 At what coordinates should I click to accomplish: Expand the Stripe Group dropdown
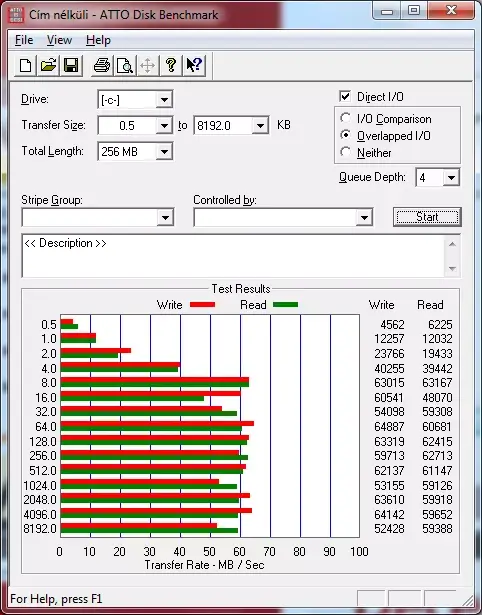[x=166, y=217]
